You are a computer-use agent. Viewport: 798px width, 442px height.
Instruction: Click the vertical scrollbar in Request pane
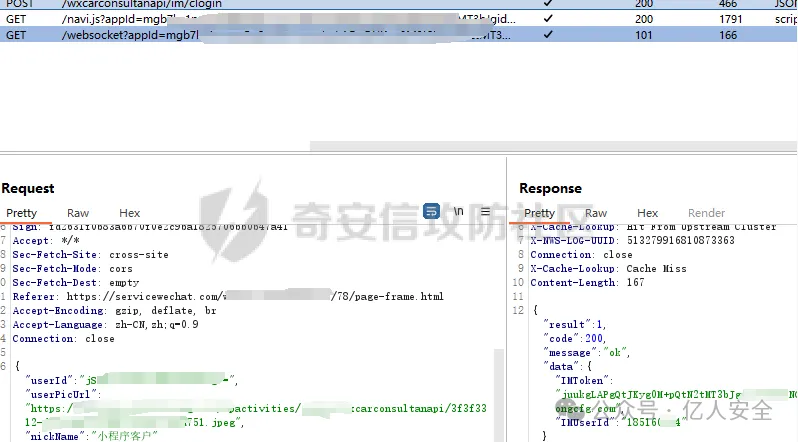tap(499, 395)
